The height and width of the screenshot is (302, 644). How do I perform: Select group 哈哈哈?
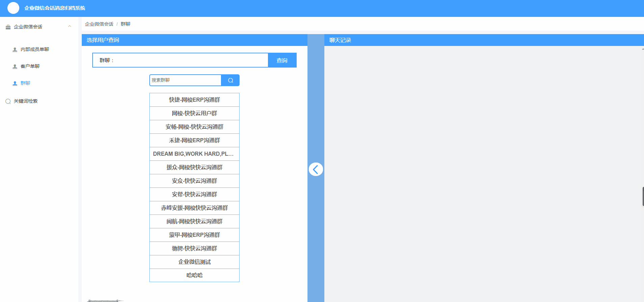tap(194, 275)
